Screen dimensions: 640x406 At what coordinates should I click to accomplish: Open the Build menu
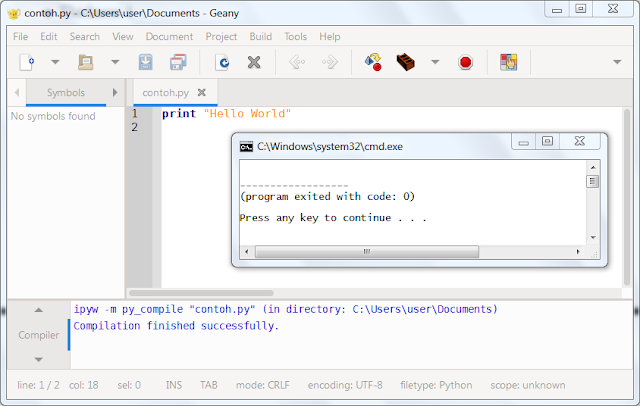(261, 37)
